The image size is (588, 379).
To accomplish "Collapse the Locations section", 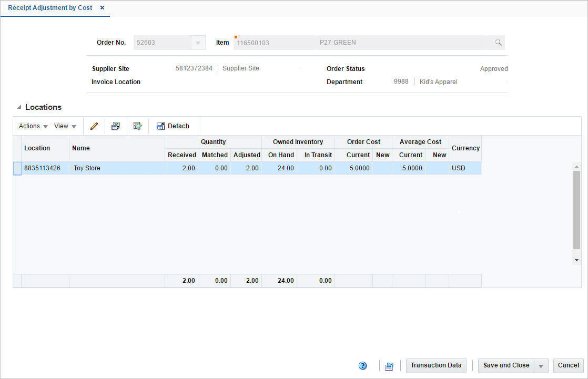I will coord(19,107).
